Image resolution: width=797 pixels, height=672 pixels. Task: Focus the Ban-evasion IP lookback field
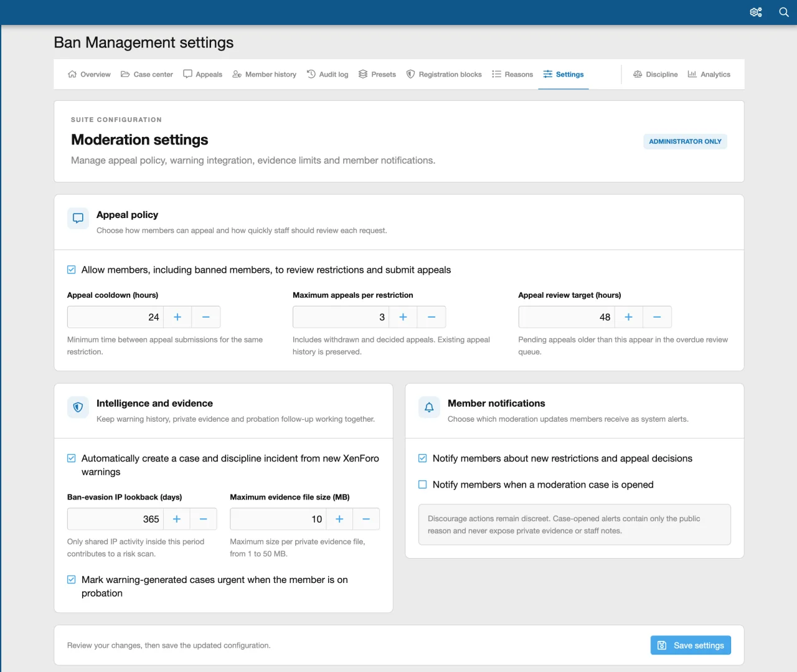(x=115, y=519)
